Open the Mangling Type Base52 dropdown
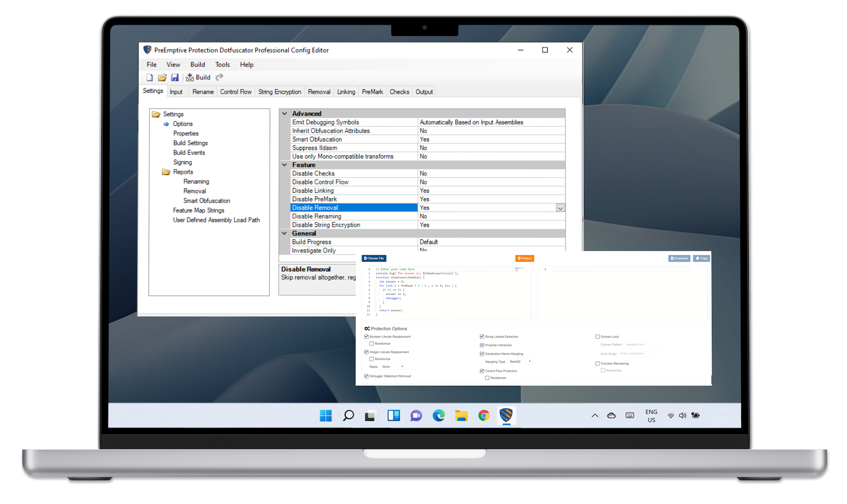This screenshot has height=504, width=847. pyautogui.click(x=520, y=361)
